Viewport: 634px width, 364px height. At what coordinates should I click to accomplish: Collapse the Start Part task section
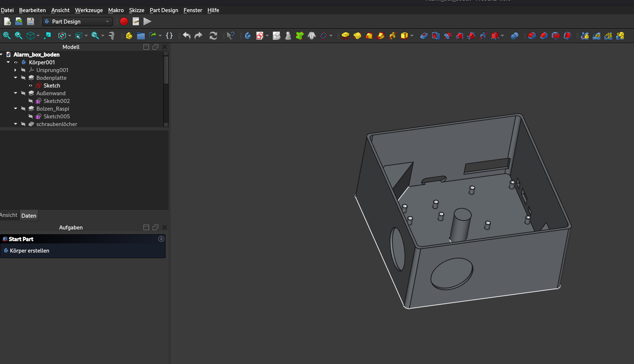[161, 239]
